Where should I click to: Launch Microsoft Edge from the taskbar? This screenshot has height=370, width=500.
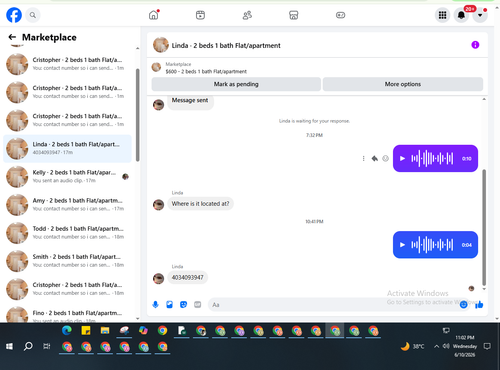pyautogui.click(x=67, y=330)
